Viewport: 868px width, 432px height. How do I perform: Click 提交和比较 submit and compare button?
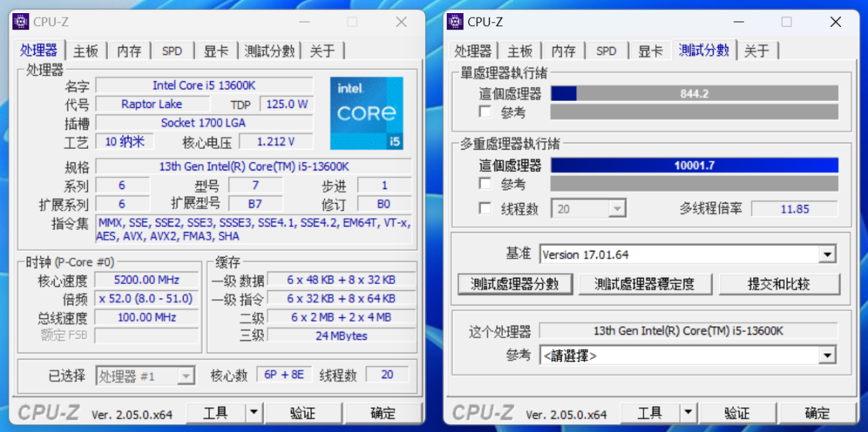click(x=778, y=285)
